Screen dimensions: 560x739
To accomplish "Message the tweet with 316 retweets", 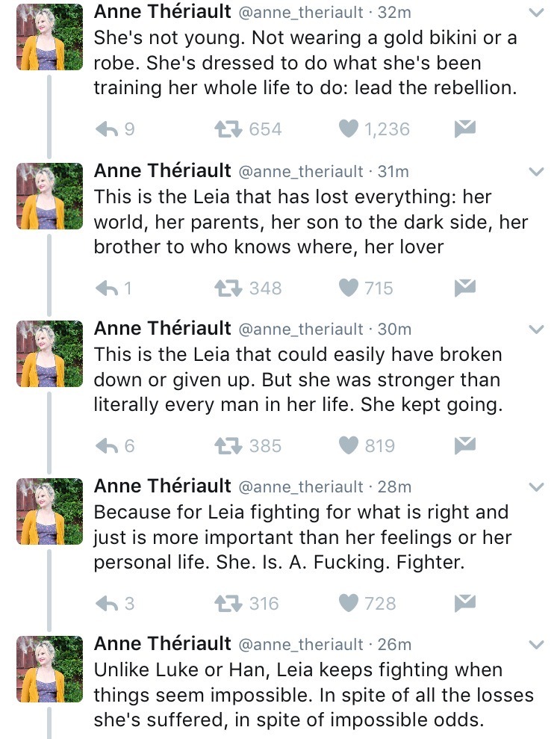I will coord(465,603).
